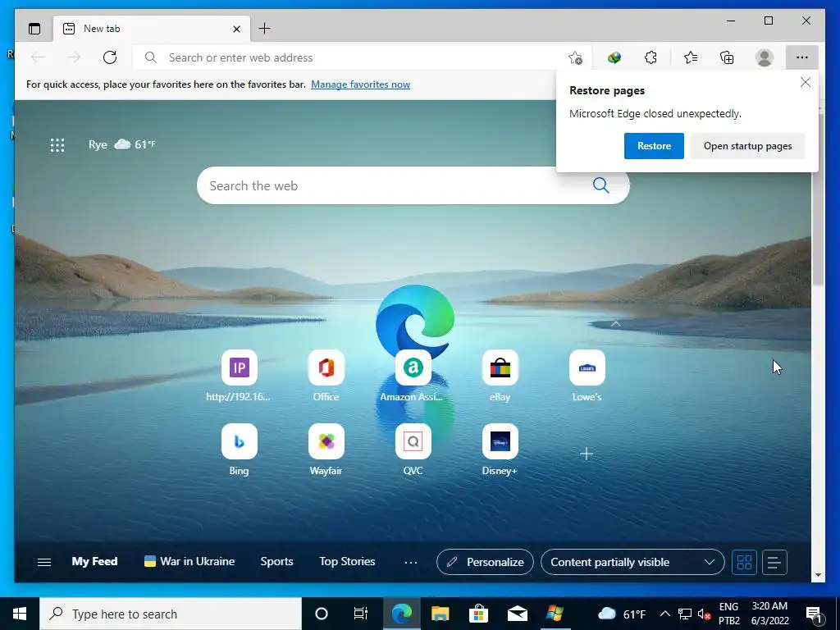Click Open startup pages button
Screen dimensions: 840x630
(x=747, y=146)
